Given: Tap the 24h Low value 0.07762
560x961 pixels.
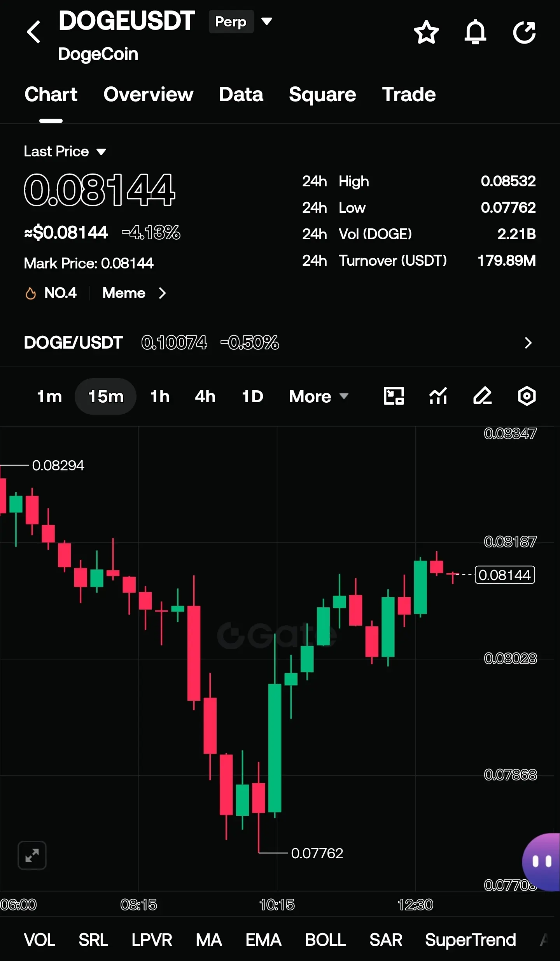Looking at the screenshot, I should click(508, 208).
